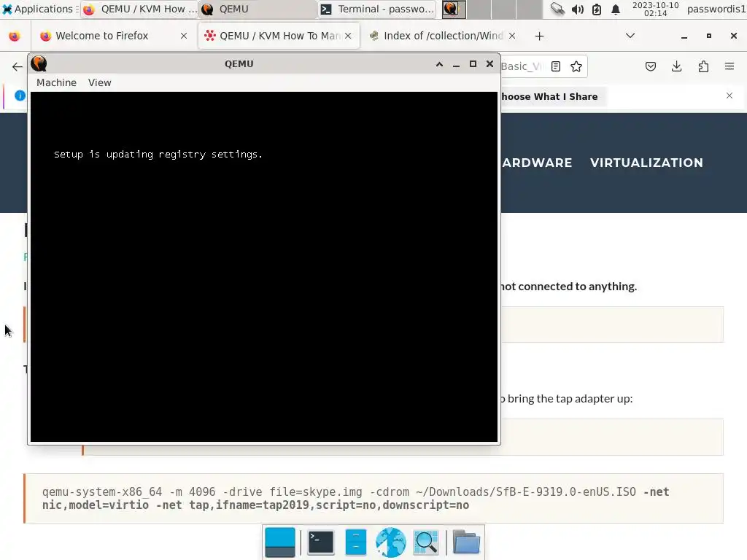Open a new Firefox tab
The width and height of the screenshot is (747, 560).
point(539,36)
